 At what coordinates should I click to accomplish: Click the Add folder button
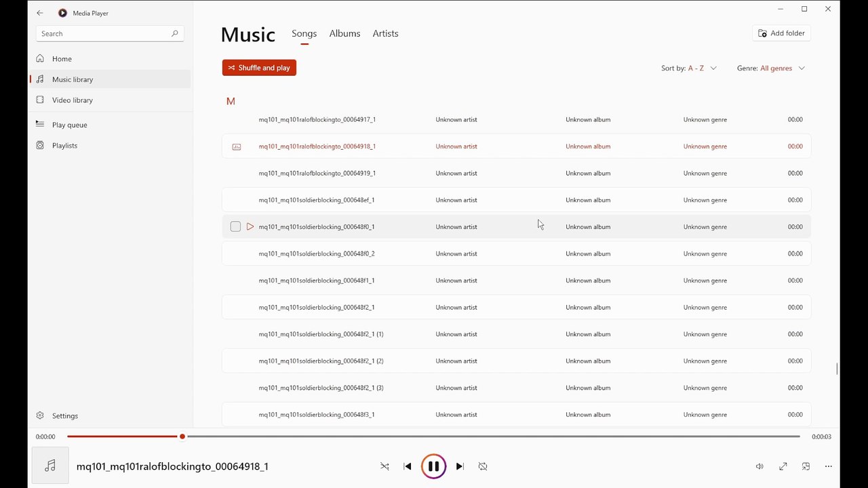[x=781, y=33]
